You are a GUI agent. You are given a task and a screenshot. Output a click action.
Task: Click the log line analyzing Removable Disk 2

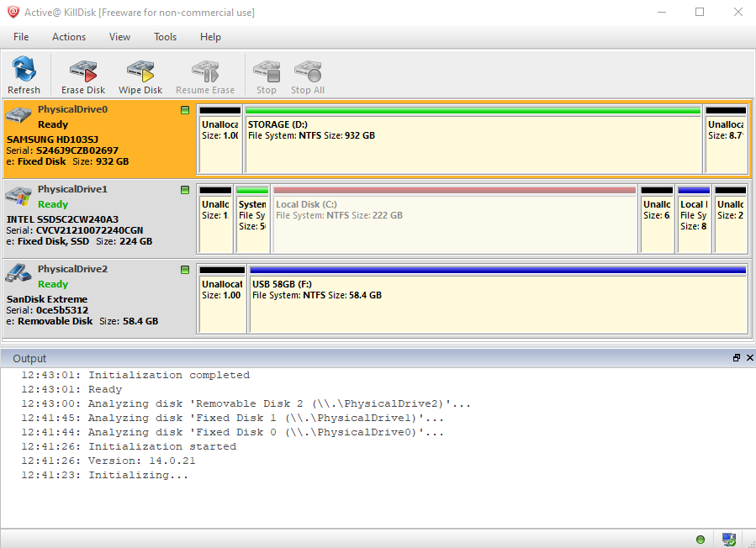click(x=246, y=403)
